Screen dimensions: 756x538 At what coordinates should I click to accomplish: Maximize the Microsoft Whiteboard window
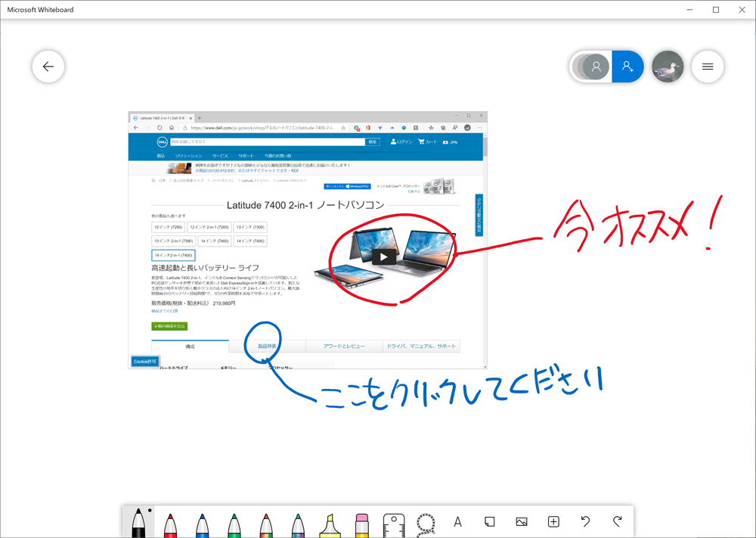click(716, 10)
